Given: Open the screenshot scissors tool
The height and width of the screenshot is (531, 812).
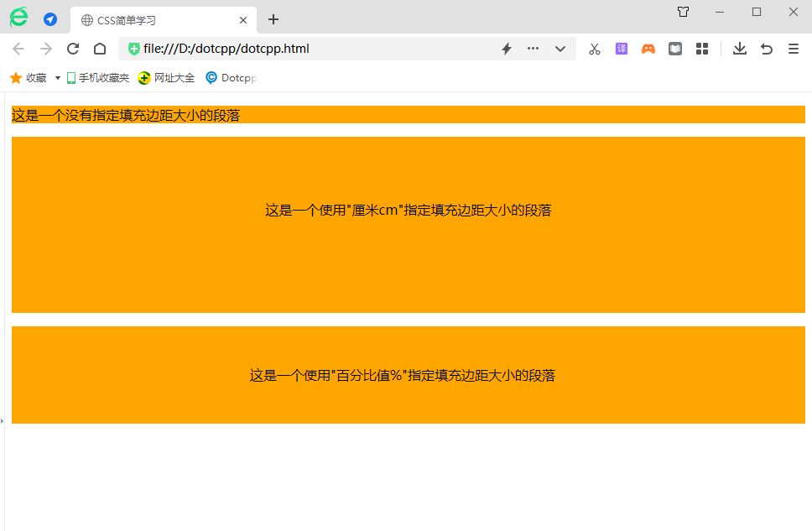Looking at the screenshot, I should coord(594,49).
